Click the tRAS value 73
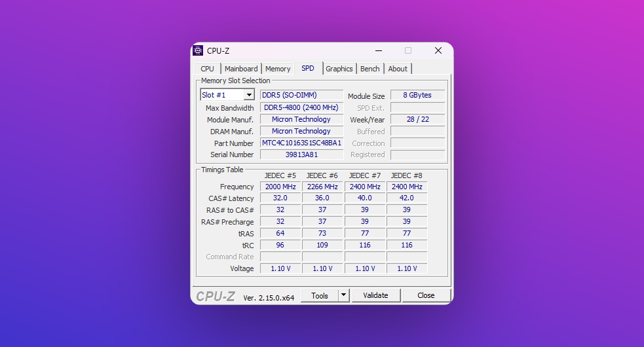Screen dimensions: 644x347 pos(322,233)
